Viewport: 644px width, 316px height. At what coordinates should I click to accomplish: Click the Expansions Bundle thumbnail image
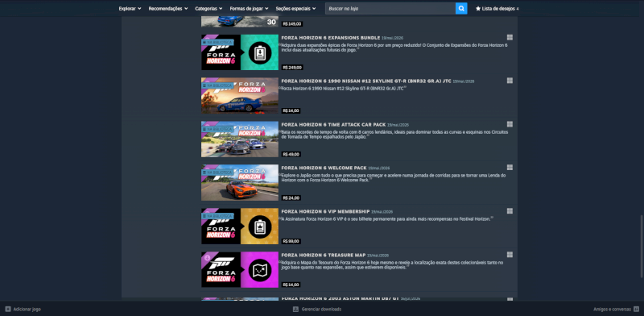point(239,52)
